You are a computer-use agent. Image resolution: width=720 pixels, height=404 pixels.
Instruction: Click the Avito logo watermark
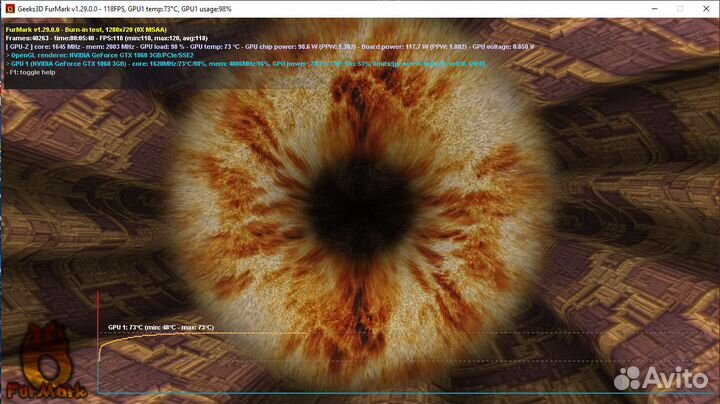627,378
